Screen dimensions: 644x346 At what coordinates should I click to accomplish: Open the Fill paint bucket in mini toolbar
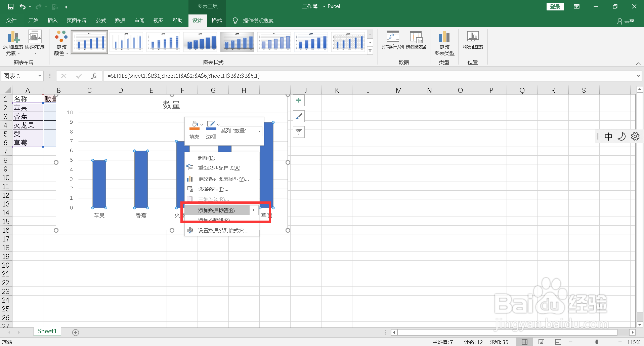[x=194, y=125]
